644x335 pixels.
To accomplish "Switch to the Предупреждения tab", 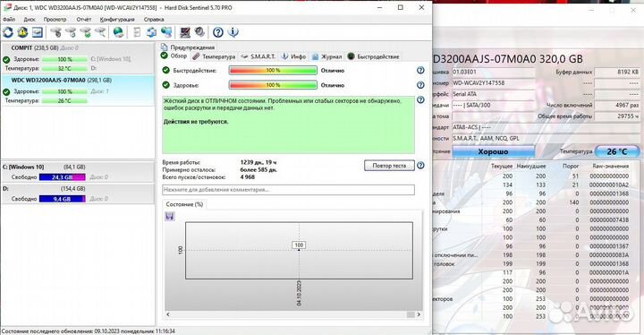I will pos(188,47).
